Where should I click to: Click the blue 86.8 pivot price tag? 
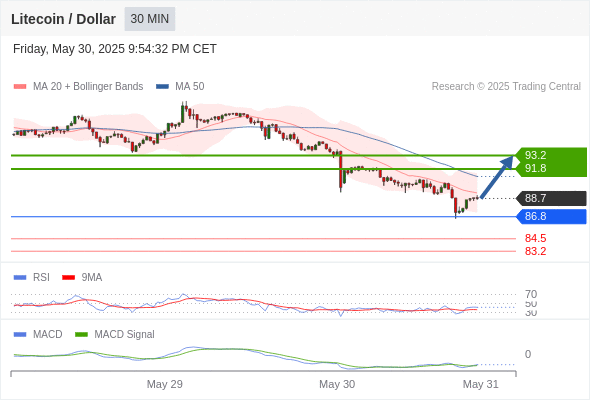(x=551, y=216)
